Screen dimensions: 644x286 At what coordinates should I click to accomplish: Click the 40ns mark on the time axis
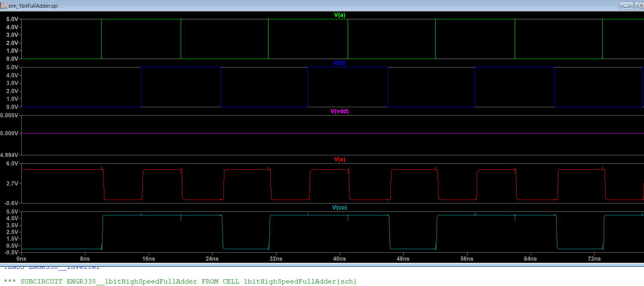click(x=339, y=259)
